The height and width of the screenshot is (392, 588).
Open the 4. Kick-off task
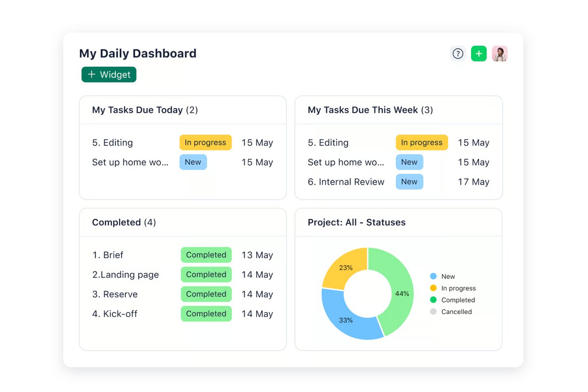(115, 314)
